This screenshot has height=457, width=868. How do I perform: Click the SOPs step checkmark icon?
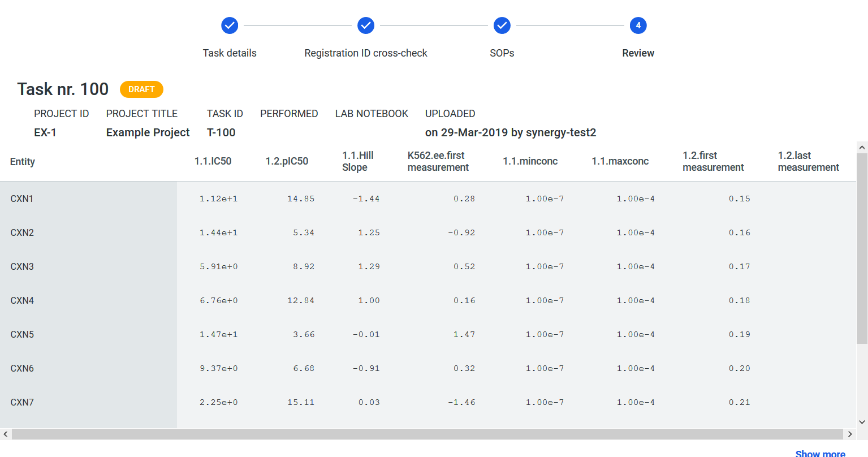click(502, 25)
